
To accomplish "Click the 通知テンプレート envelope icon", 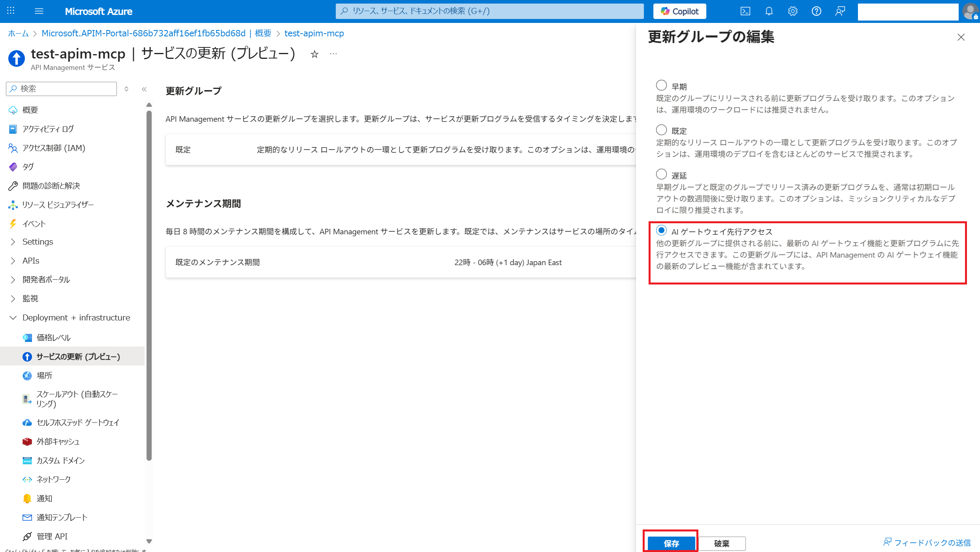I will [27, 517].
